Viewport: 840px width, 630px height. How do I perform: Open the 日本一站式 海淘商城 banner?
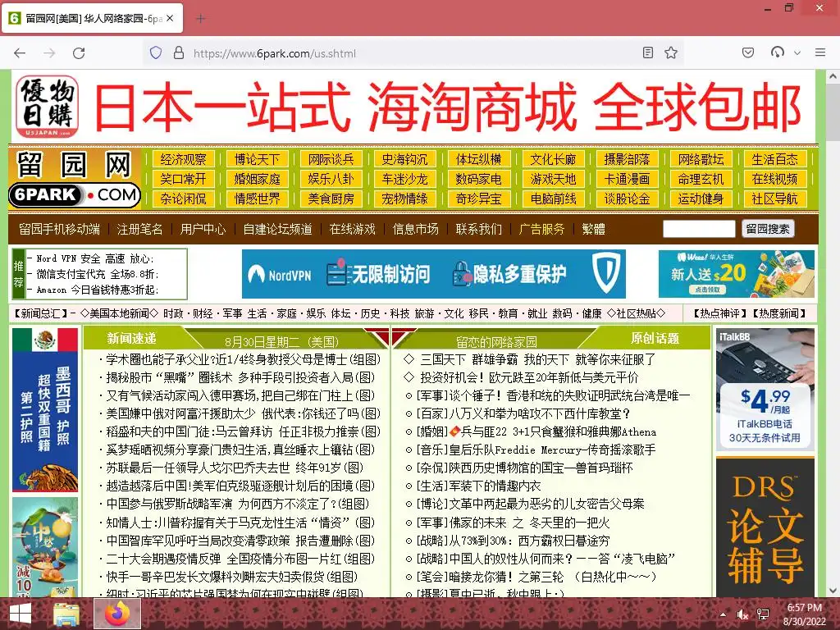click(447, 106)
